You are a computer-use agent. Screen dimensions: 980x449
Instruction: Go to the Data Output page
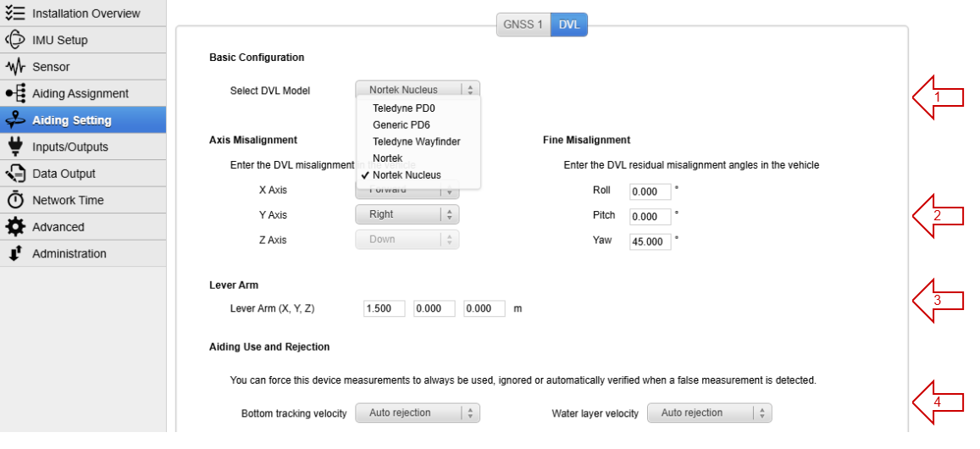click(83, 173)
